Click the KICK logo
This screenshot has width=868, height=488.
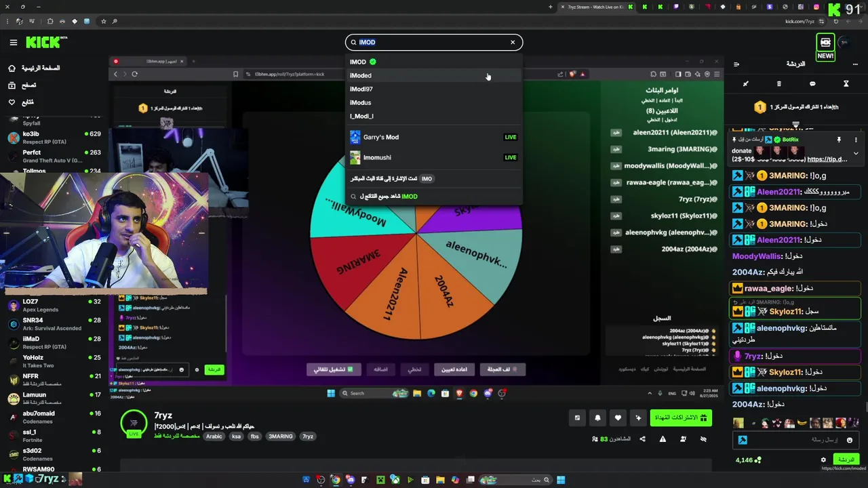45,42
